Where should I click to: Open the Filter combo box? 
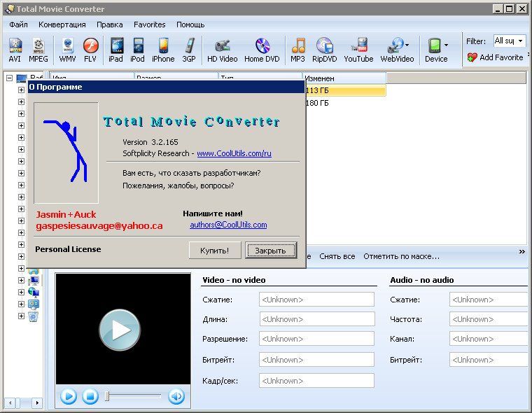coord(510,41)
